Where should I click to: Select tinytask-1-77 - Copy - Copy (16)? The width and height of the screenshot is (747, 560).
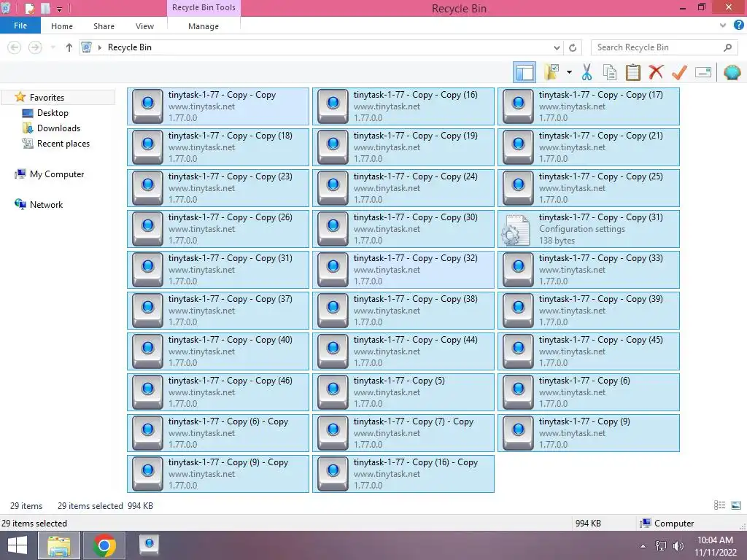pyautogui.click(x=403, y=106)
